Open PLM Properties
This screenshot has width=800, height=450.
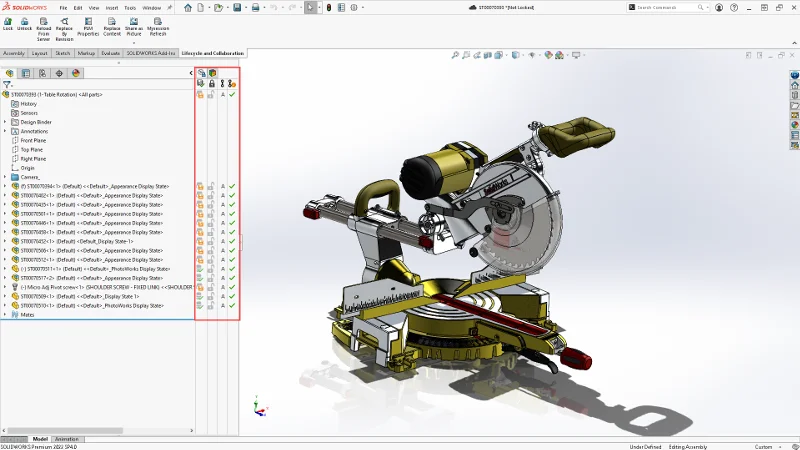pos(87,22)
